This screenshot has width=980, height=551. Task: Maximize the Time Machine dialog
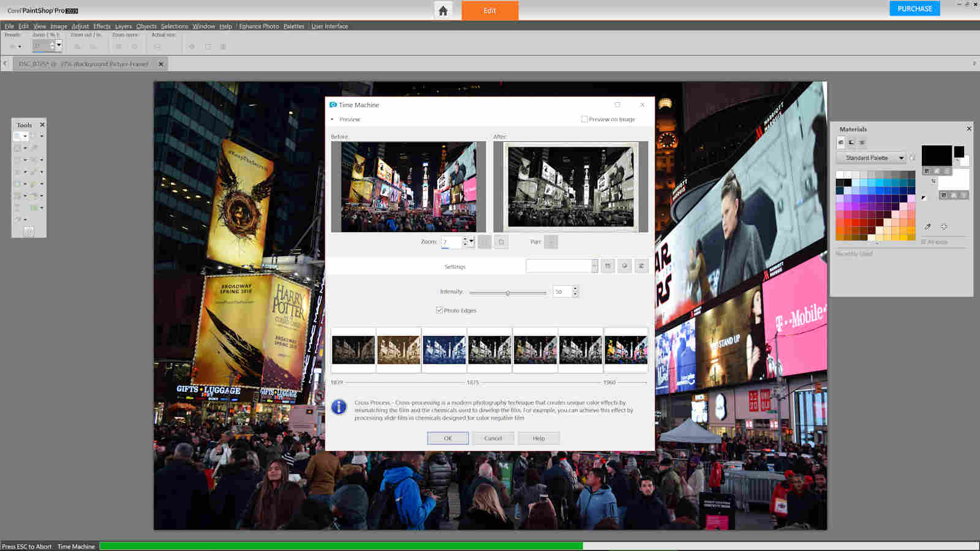pos(617,105)
